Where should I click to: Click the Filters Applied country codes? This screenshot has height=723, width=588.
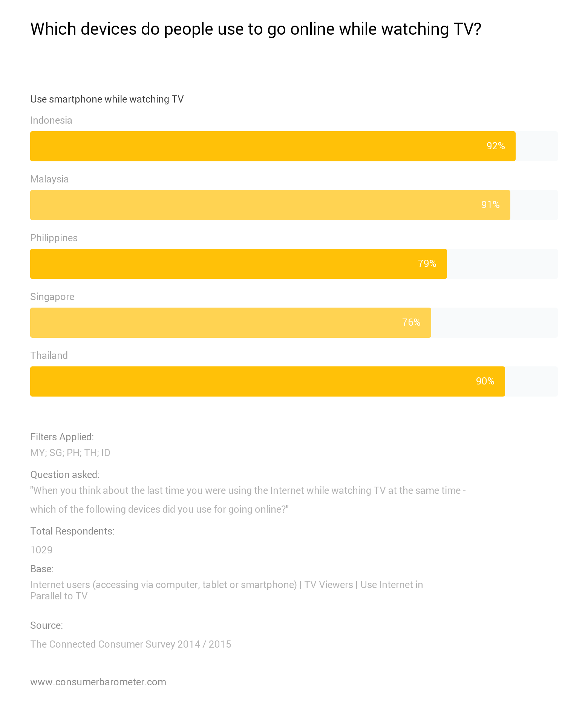[x=70, y=453]
